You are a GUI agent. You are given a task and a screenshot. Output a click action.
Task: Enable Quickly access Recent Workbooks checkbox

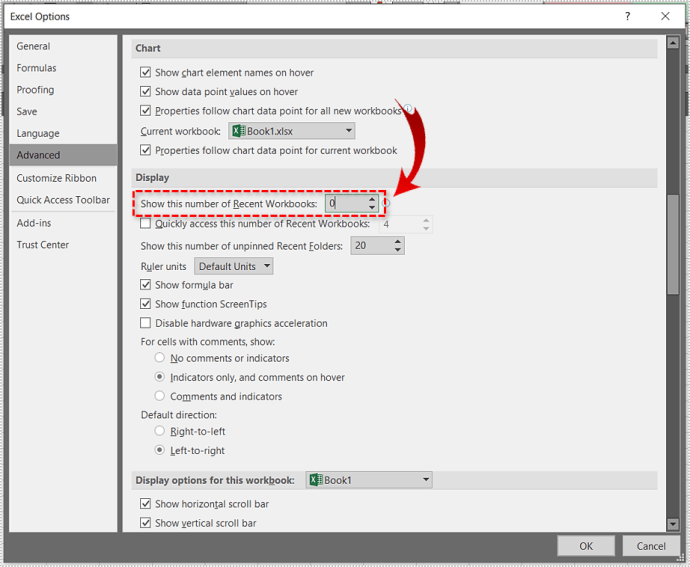[146, 224]
